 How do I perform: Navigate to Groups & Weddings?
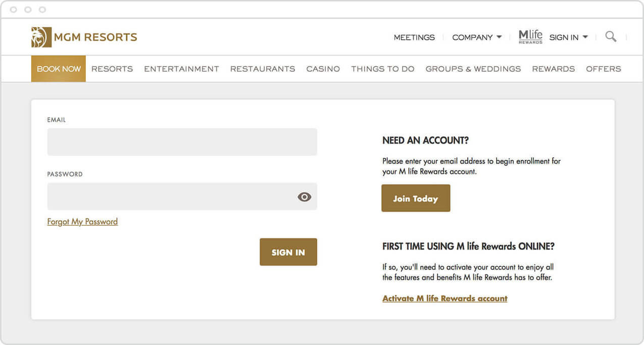(x=473, y=69)
